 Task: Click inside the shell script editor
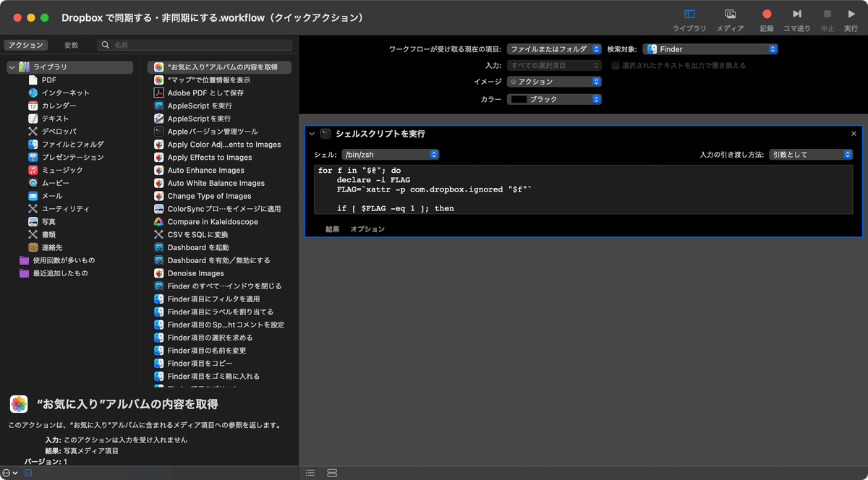pos(583,189)
